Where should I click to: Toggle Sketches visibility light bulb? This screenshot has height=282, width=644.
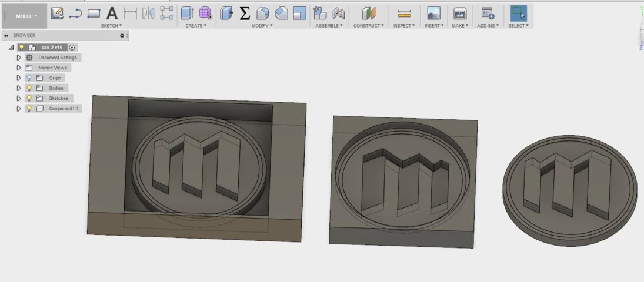click(x=29, y=98)
